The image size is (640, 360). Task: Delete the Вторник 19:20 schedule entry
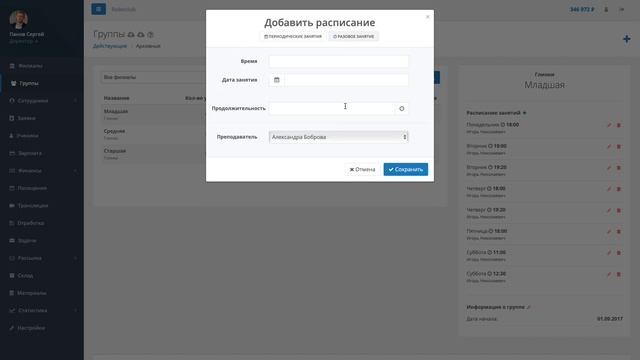tap(619, 168)
